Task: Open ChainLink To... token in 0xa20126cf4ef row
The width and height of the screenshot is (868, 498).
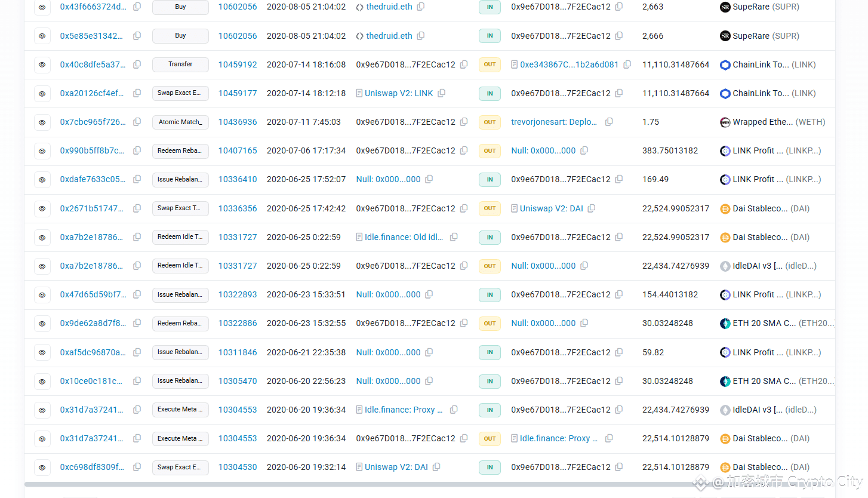Action: [x=774, y=93]
